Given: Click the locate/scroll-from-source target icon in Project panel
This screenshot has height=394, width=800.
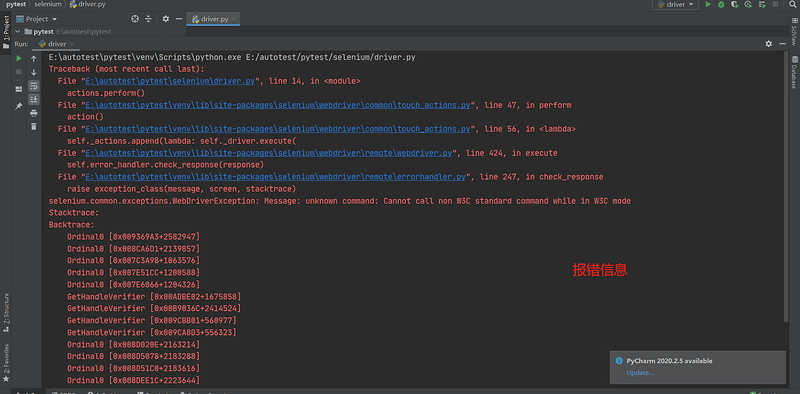Looking at the screenshot, I should pyautogui.click(x=135, y=19).
